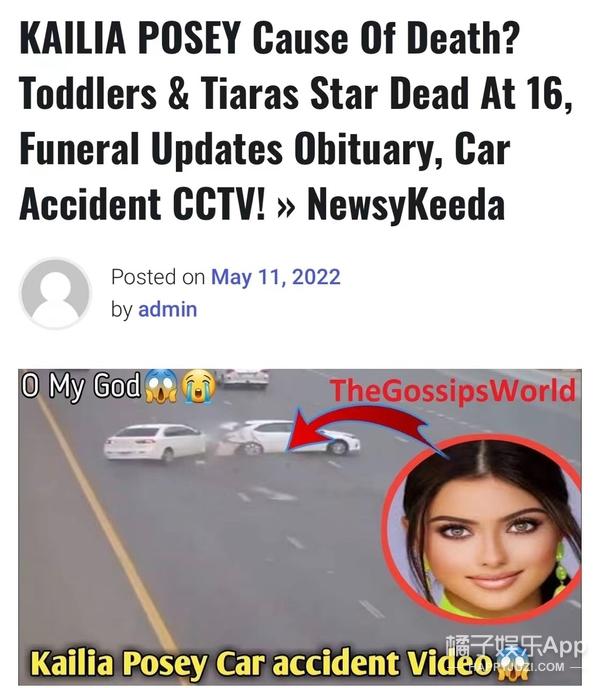600x688 pixels.
Task: Click the distant car at the top of the road
Action: tap(244, 378)
